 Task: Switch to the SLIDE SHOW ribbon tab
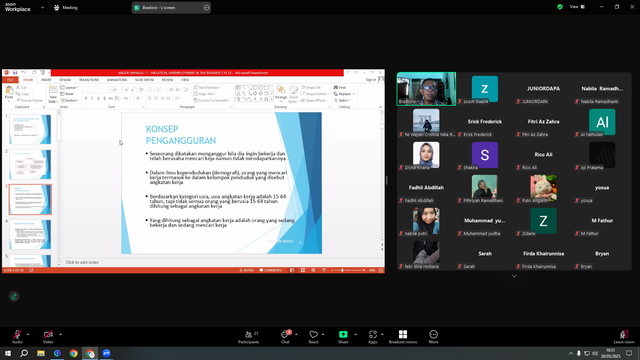[144, 80]
